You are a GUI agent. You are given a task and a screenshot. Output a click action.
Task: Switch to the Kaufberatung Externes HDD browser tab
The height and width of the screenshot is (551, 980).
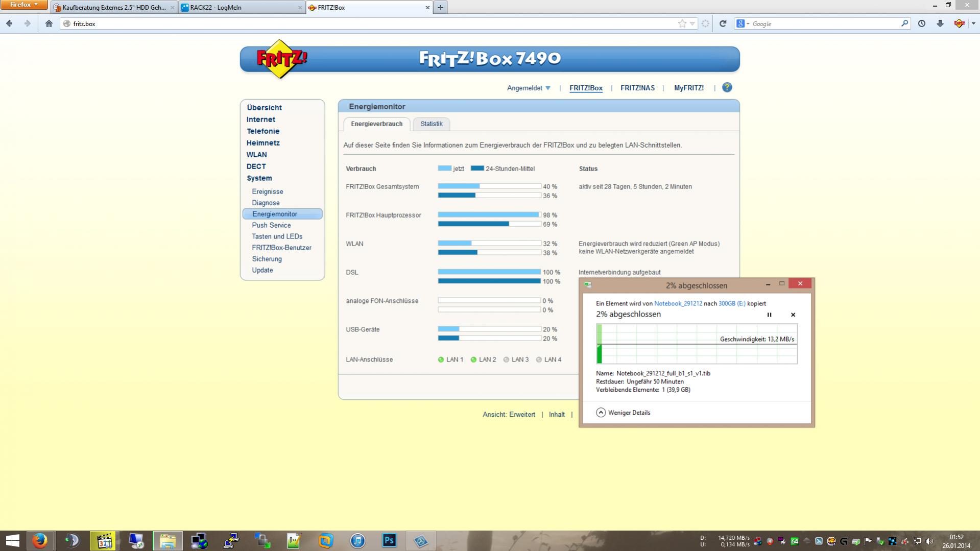(x=114, y=8)
